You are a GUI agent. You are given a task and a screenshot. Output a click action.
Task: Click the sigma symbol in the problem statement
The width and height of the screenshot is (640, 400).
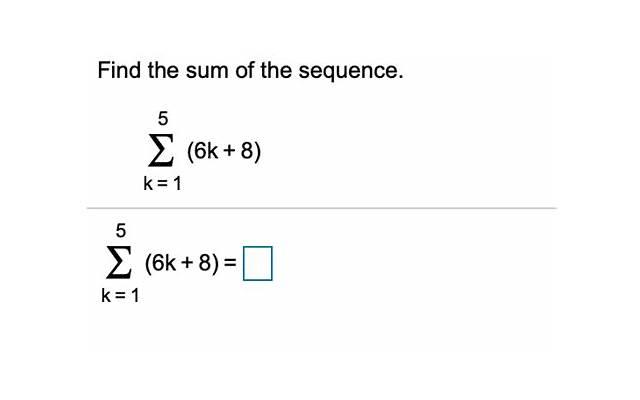(161, 151)
